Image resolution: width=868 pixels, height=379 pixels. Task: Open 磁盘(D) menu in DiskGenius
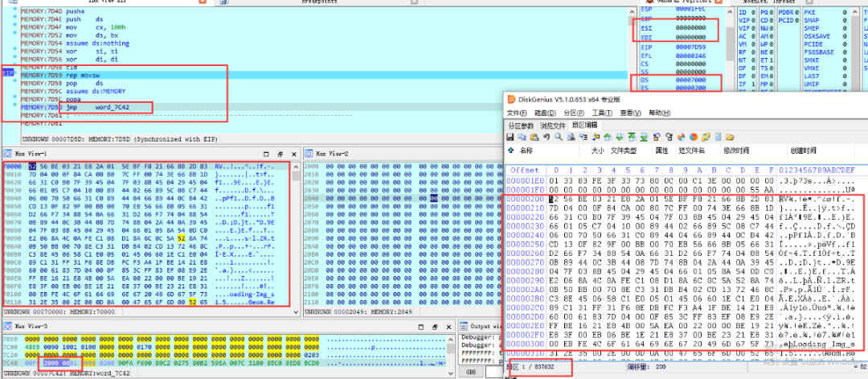click(546, 113)
